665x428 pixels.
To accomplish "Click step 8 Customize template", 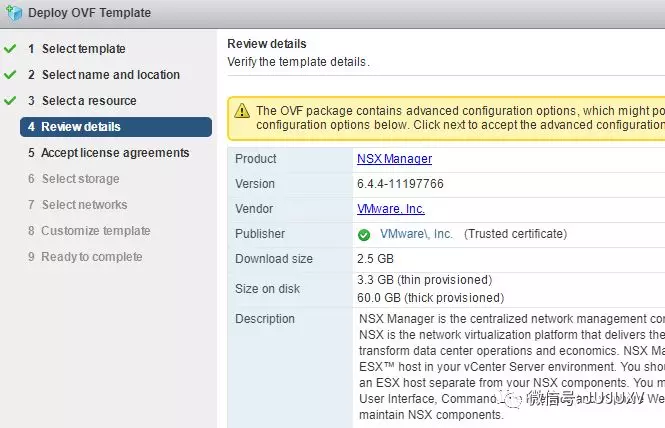I will (96, 231).
